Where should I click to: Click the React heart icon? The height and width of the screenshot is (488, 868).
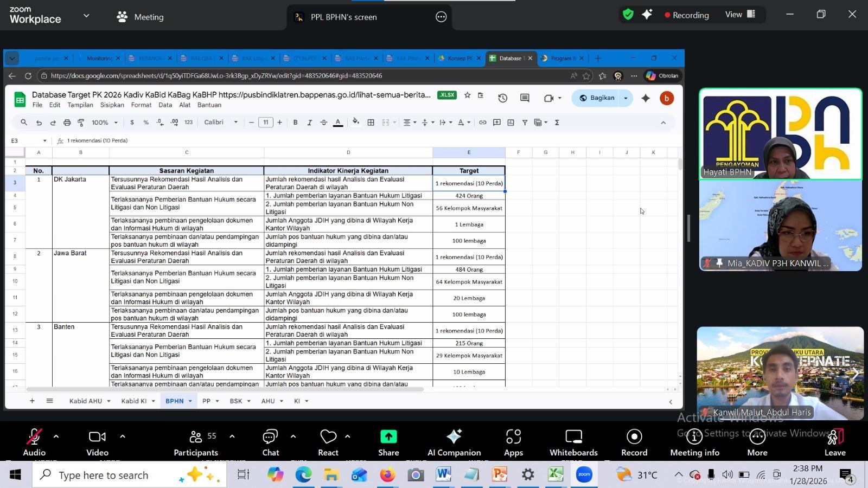pyautogui.click(x=328, y=437)
